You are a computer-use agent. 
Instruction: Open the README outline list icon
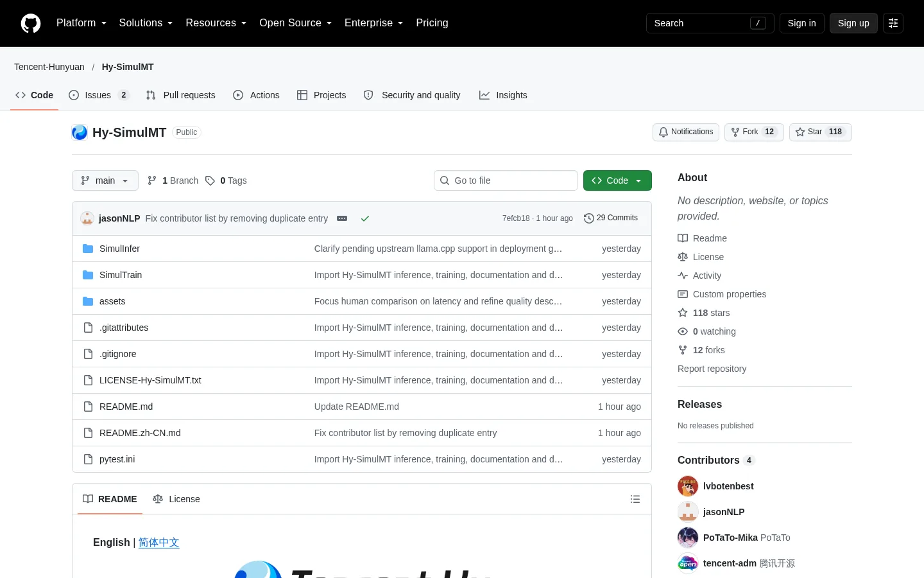pos(635,499)
